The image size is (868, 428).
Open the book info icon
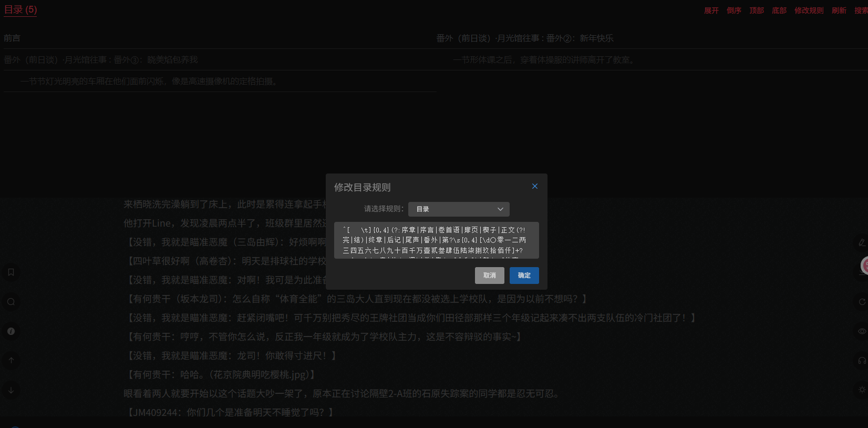point(11,331)
